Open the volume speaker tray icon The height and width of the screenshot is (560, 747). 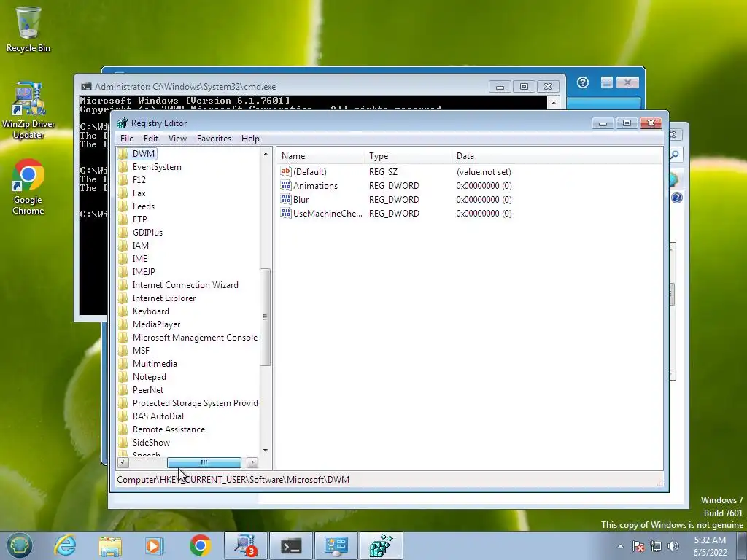click(673, 546)
